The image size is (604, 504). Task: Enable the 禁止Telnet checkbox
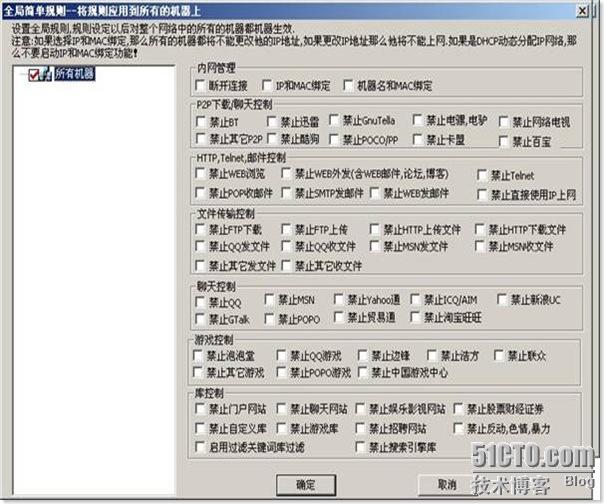point(482,175)
